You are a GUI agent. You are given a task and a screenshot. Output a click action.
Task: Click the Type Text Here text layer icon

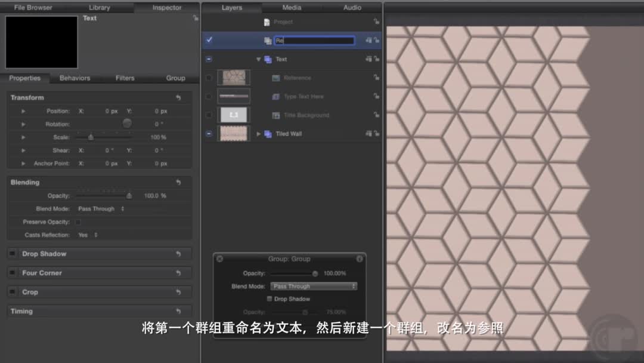click(x=277, y=96)
